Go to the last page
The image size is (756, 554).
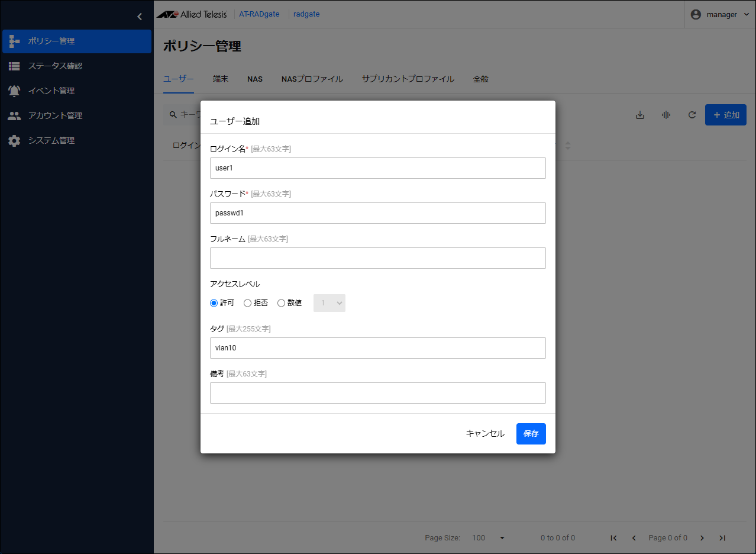click(x=722, y=538)
